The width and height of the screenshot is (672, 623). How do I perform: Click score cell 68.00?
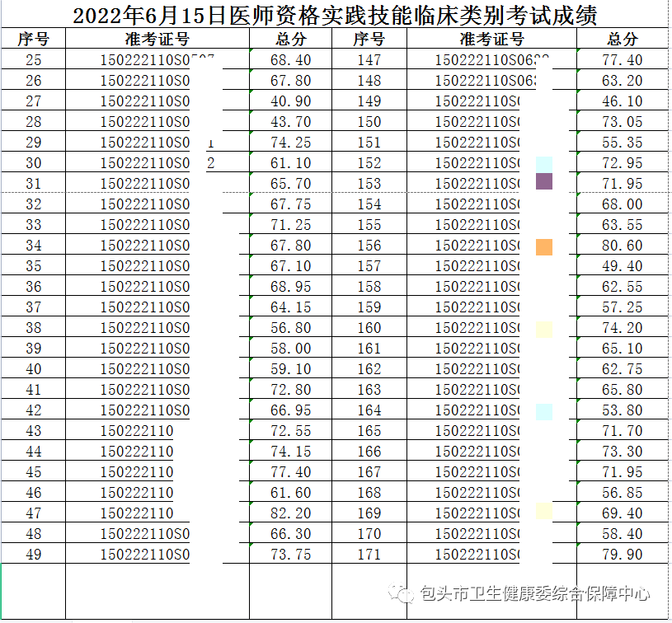(x=623, y=204)
